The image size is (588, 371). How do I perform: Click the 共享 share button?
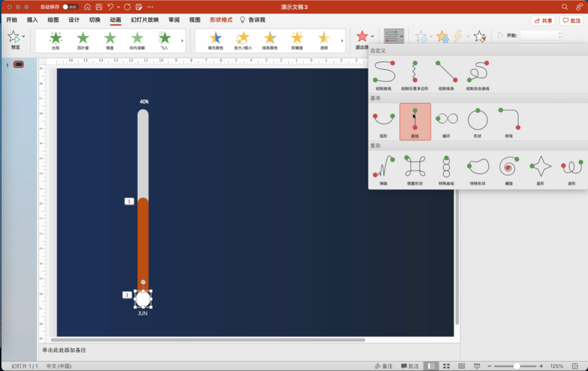pyautogui.click(x=543, y=21)
